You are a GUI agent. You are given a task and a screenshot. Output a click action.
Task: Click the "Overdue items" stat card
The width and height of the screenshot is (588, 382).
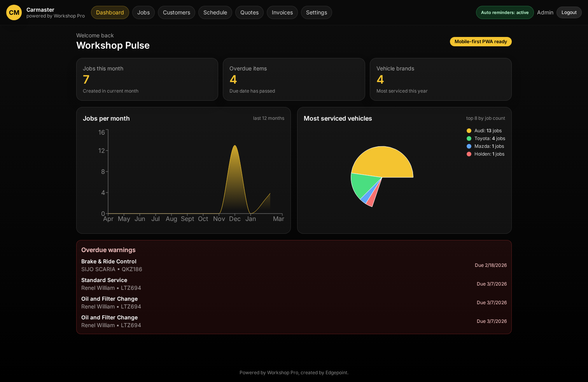click(x=294, y=79)
